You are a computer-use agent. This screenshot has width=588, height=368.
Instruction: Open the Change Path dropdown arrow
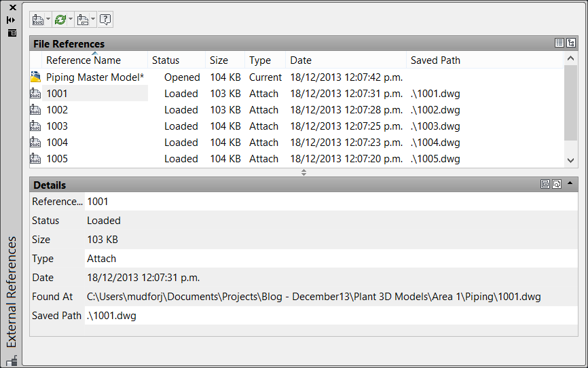(93, 19)
